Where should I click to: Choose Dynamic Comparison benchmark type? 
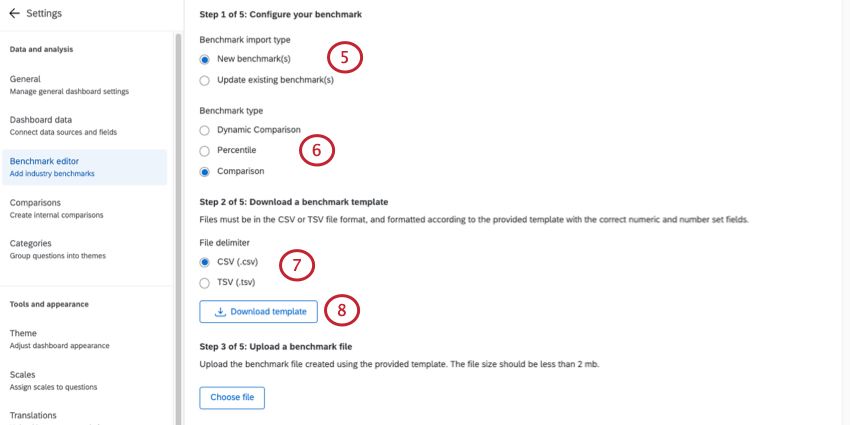coord(205,130)
